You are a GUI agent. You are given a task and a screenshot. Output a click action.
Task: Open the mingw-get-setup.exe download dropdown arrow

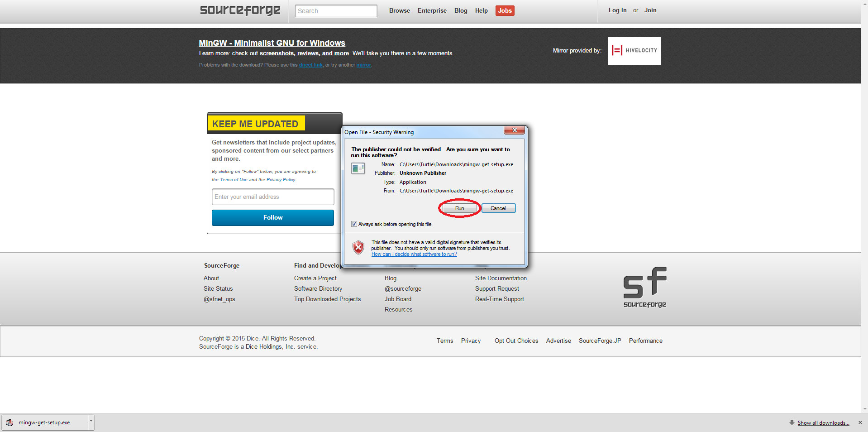[91, 422]
